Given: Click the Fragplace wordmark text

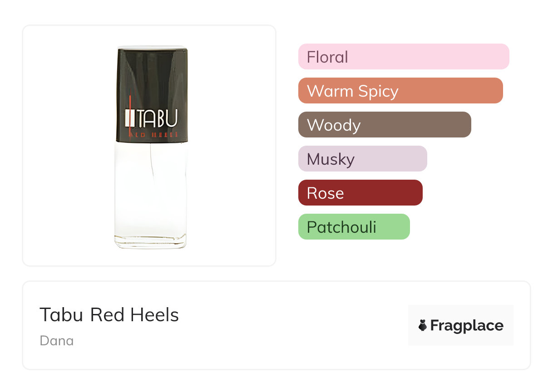Looking at the screenshot, I should tap(467, 326).
